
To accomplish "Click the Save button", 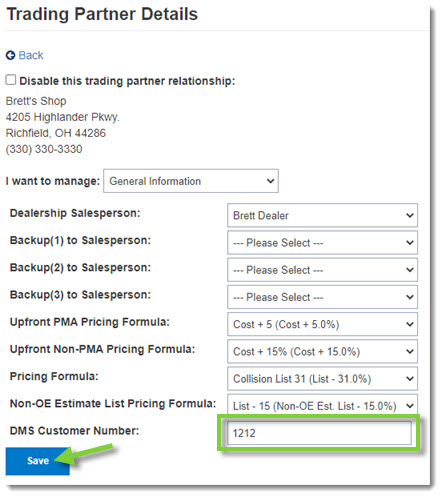I will click(x=38, y=461).
